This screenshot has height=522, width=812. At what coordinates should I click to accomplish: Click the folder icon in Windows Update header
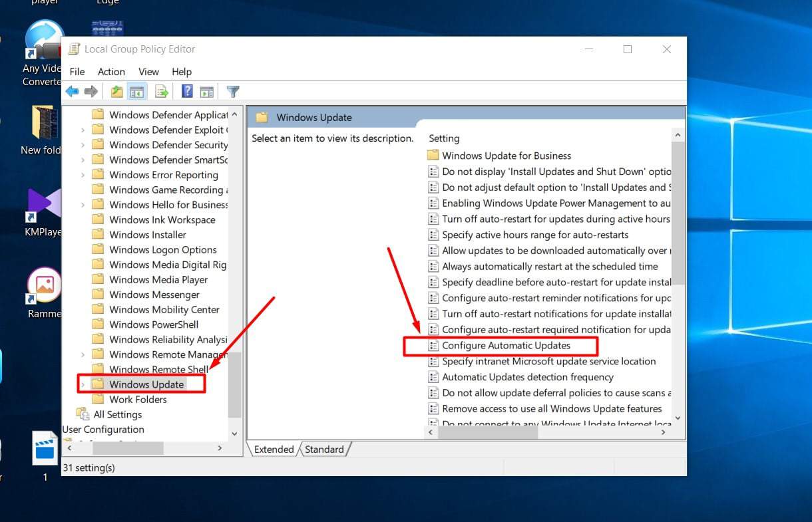(262, 118)
